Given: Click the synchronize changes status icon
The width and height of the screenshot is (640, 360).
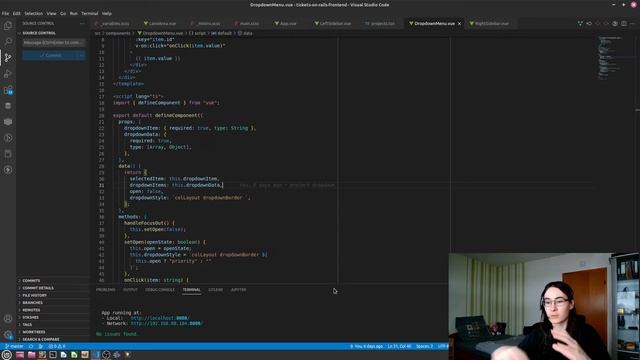Looking at the screenshot, I should tap(31, 346).
